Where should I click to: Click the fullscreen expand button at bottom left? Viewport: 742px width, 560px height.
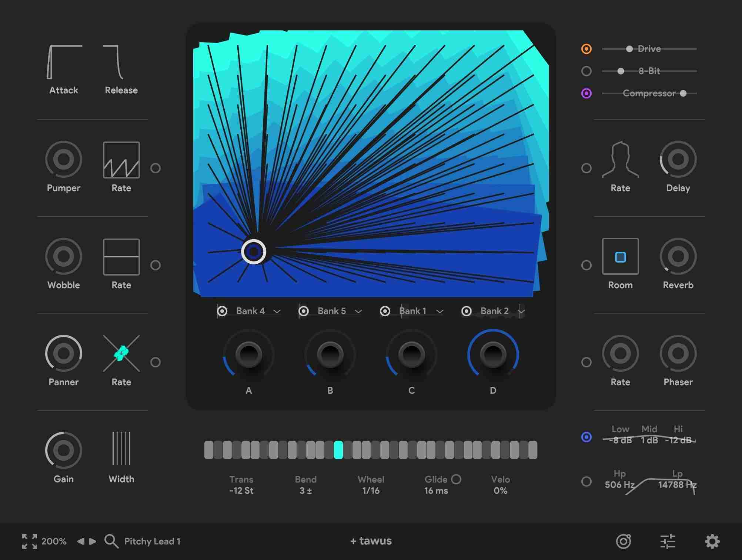30,541
